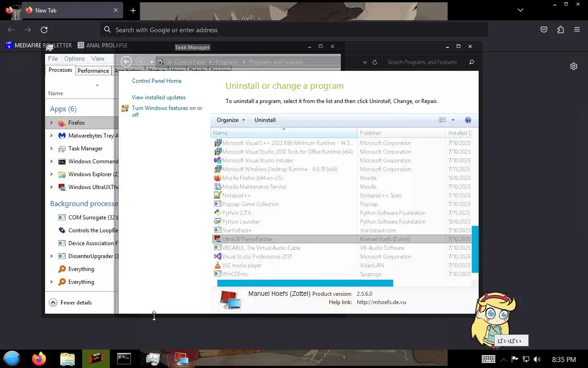Open touch keyboard icon in system tray
Screen dimensions: 588x368
(x=488, y=359)
